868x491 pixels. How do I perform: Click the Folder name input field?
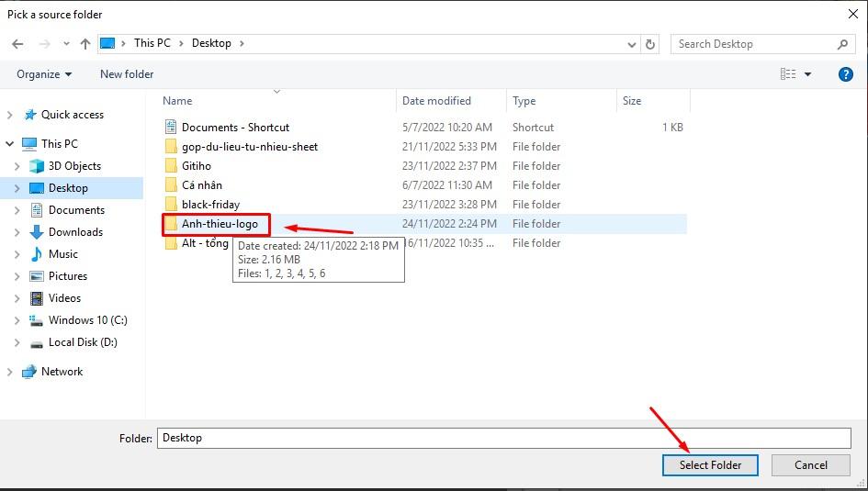pos(503,438)
